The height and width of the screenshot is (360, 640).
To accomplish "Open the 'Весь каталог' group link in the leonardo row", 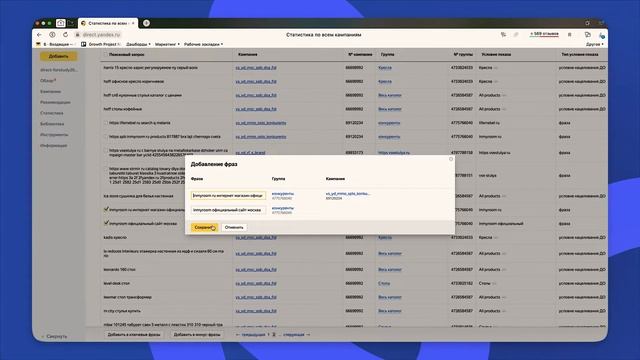I will pos(390,269).
